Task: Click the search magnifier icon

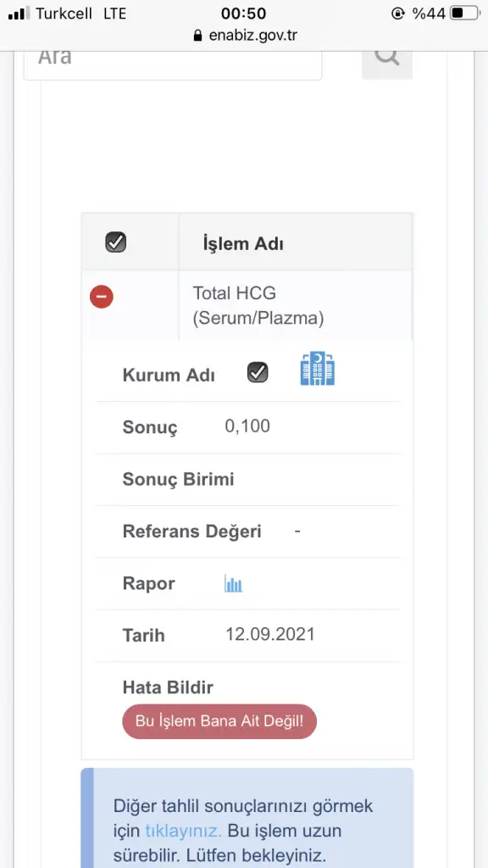Action: pyautogui.click(x=386, y=57)
